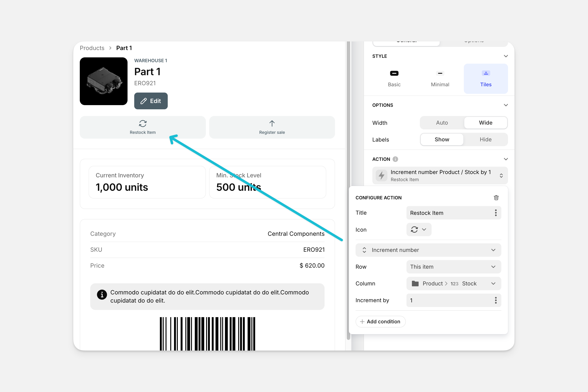
Task: Click the 'Central Components' category value
Action: click(296, 234)
